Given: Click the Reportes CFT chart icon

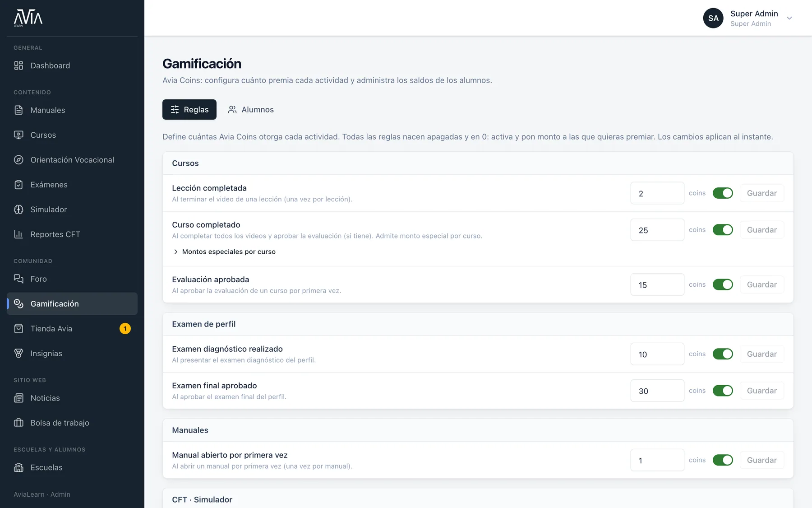Looking at the screenshot, I should coord(18,234).
